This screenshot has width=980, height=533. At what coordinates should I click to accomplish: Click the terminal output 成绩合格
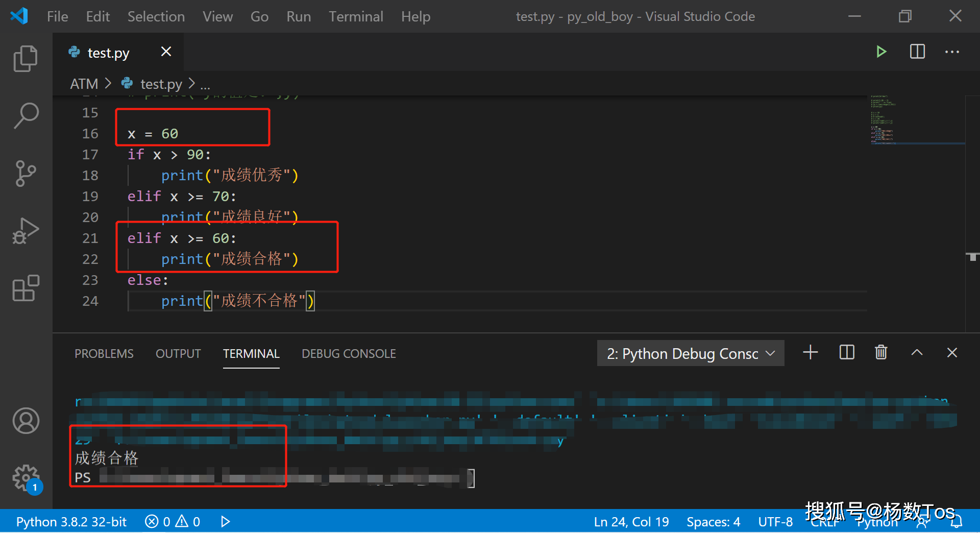(x=107, y=458)
